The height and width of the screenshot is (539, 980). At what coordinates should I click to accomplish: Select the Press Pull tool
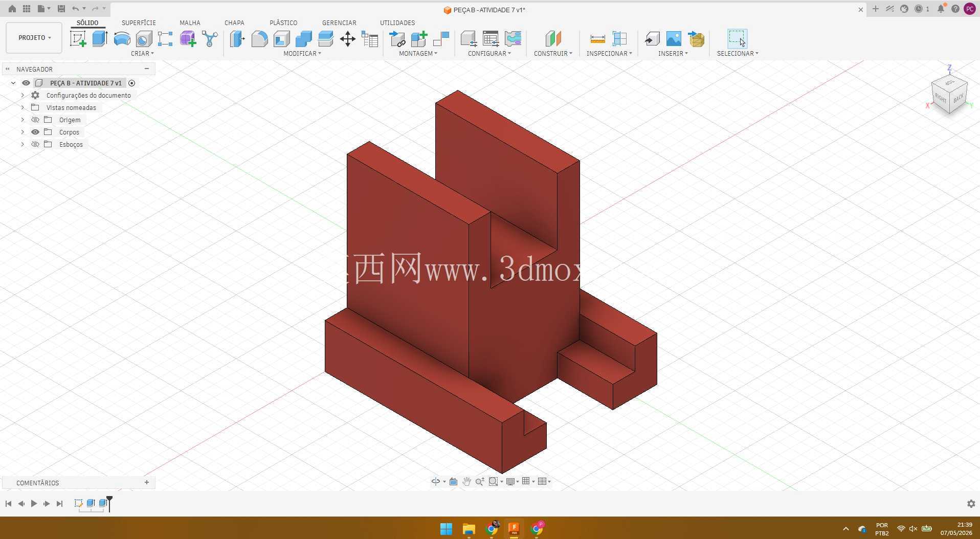(x=237, y=39)
